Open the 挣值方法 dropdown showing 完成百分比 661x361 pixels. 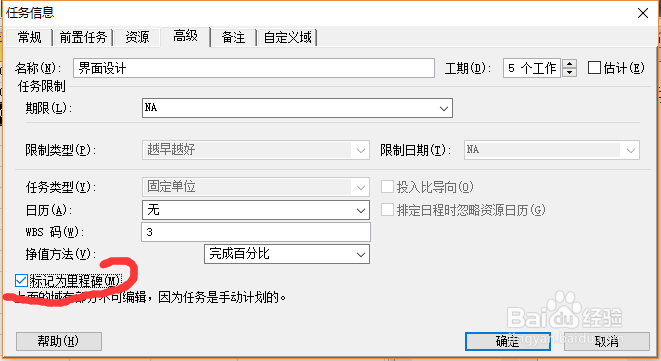[x=361, y=255]
